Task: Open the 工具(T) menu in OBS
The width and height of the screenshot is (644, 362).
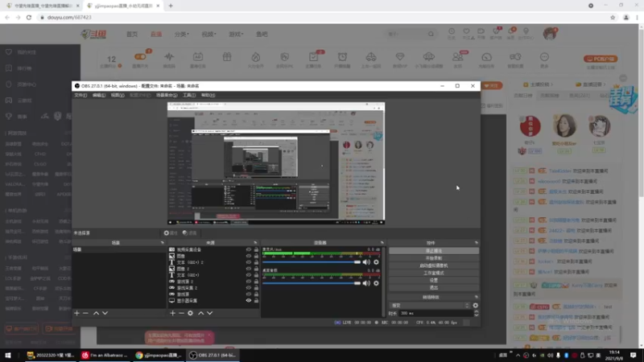Action: click(x=189, y=95)
